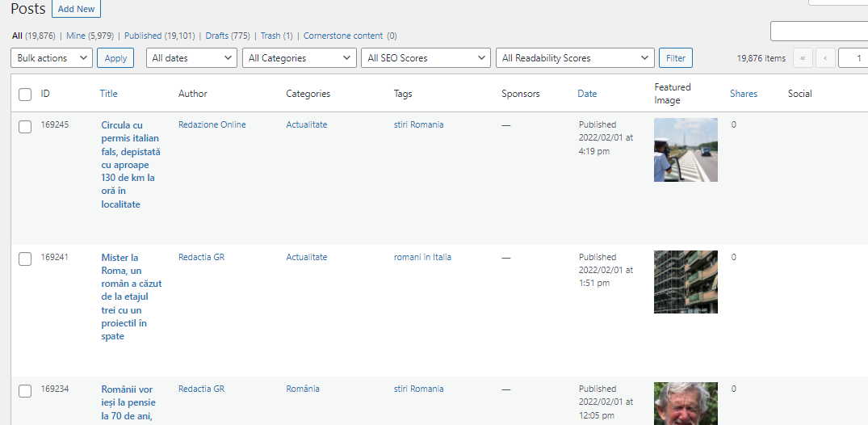Open the All Readability Scores dropdown
Image resolution: width=868 pixels, height=425 pixels.
(575, 58)
